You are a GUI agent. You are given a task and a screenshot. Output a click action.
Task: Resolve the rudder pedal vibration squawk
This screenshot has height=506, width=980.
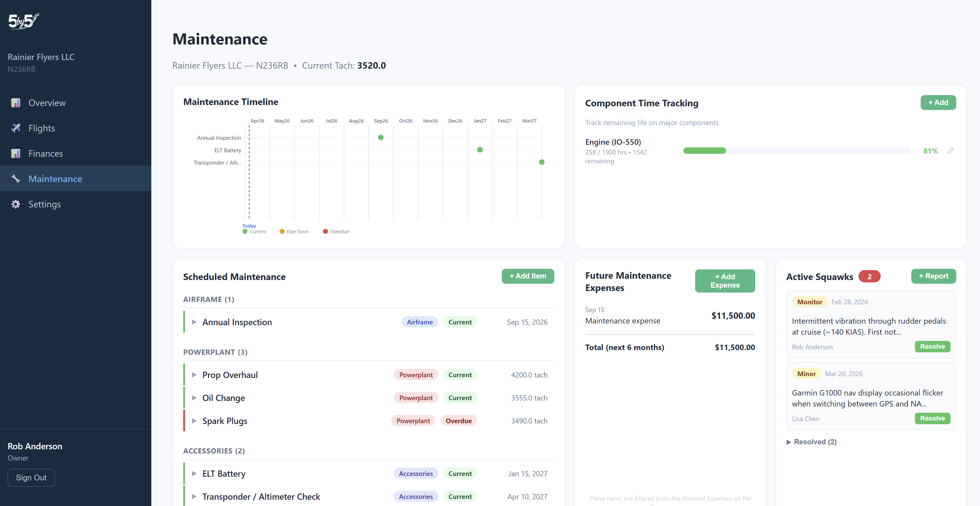tap(932, 346)
